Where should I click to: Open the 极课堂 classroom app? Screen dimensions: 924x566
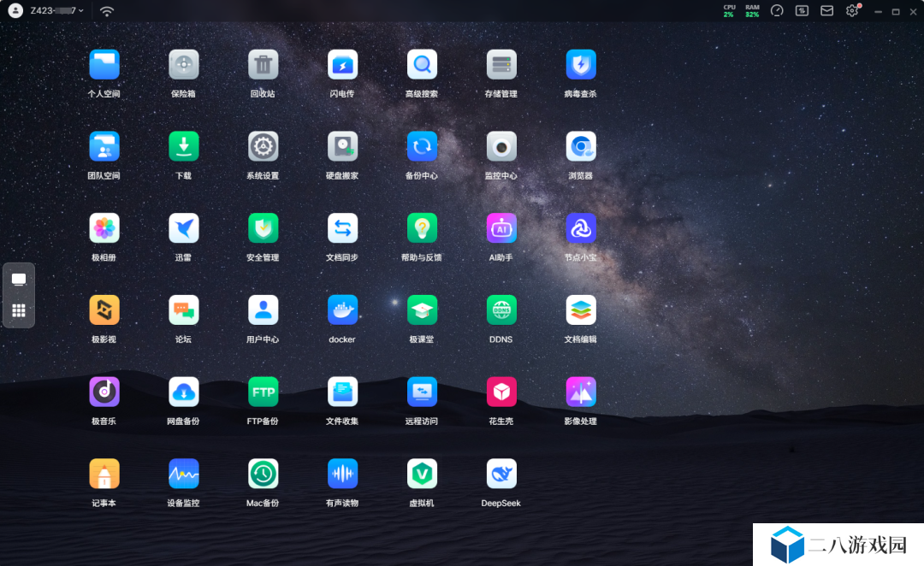coord(422,310)
